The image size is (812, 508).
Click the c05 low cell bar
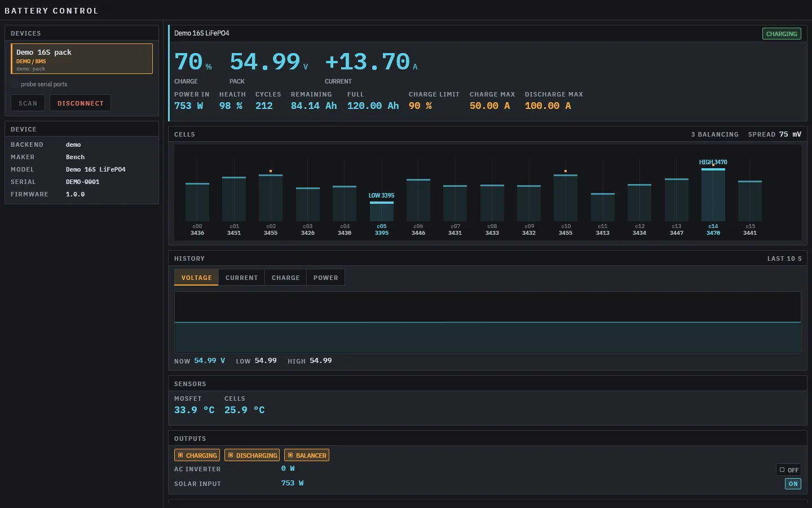[382, 212]
